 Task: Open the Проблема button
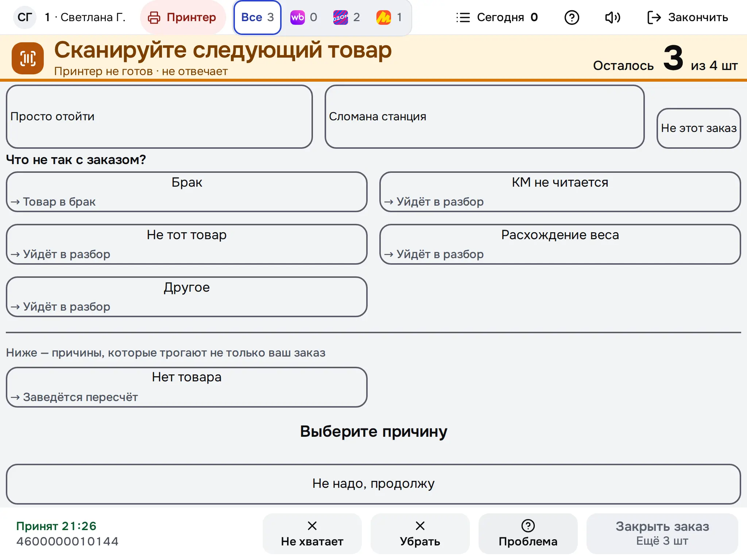(x=528, y=533)
